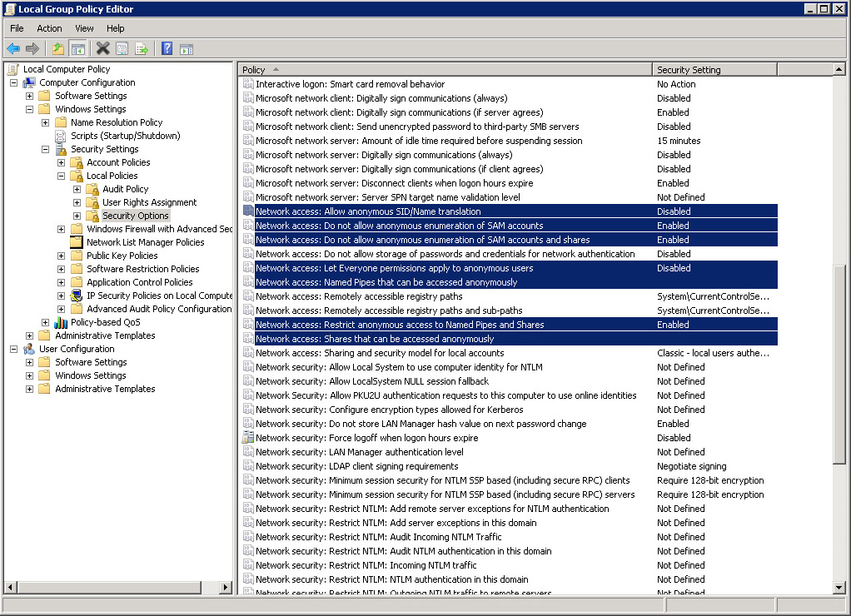Sort by the Policy column header
The image size is (851, 616).
click(x=445, y=69)
